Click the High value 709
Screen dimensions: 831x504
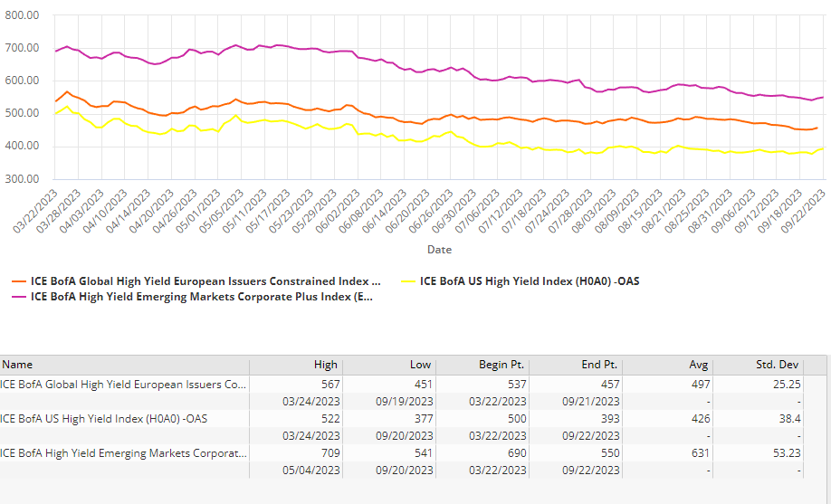coord(330,453)
